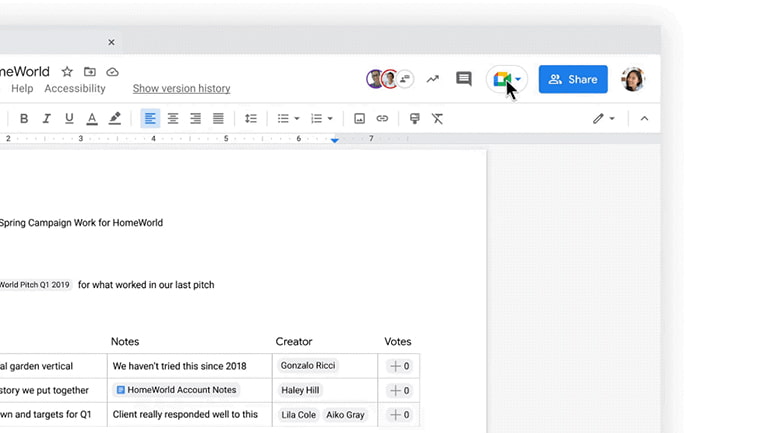Open the HomeWorld Account Notes chip
Image resolution: width=770 pixels, height=433 pixels.
pos(176,390)
